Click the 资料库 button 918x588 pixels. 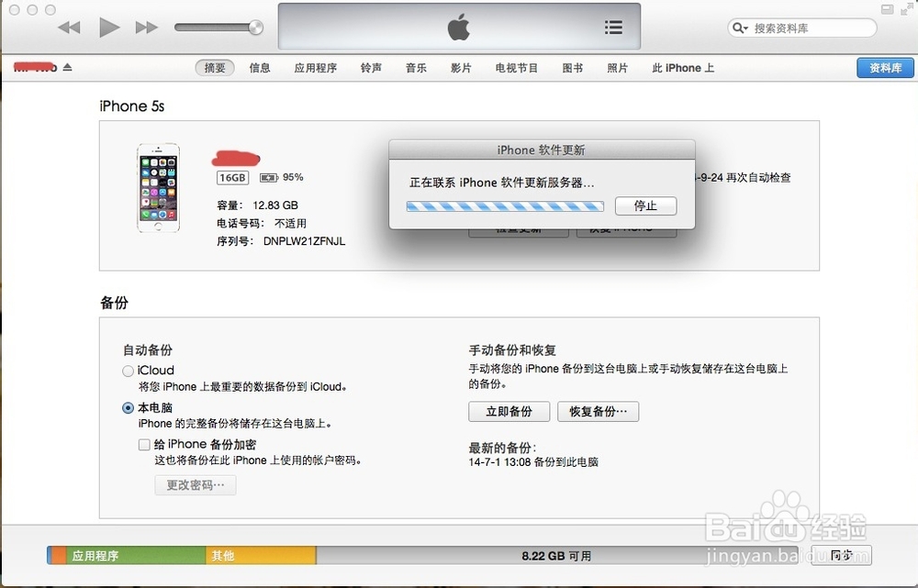[x=885, y=68]
